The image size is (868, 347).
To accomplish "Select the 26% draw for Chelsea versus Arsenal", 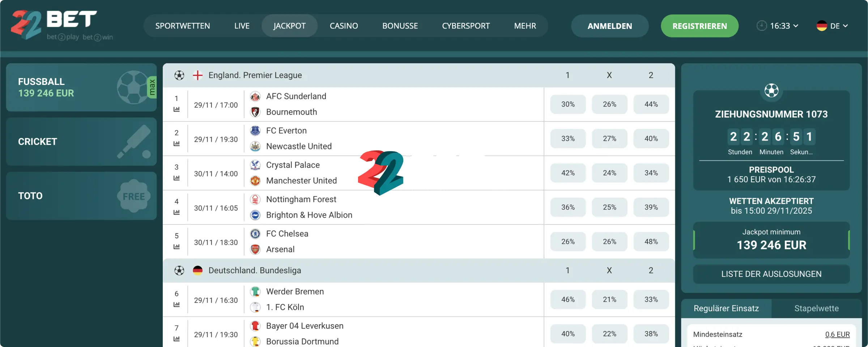I will 609,241.
